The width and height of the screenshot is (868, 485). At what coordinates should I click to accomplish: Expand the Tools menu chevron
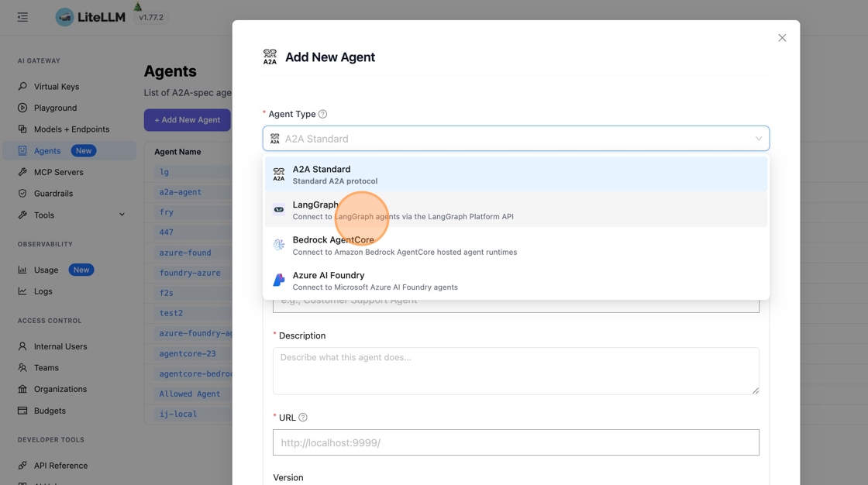[x=122, y=215]
